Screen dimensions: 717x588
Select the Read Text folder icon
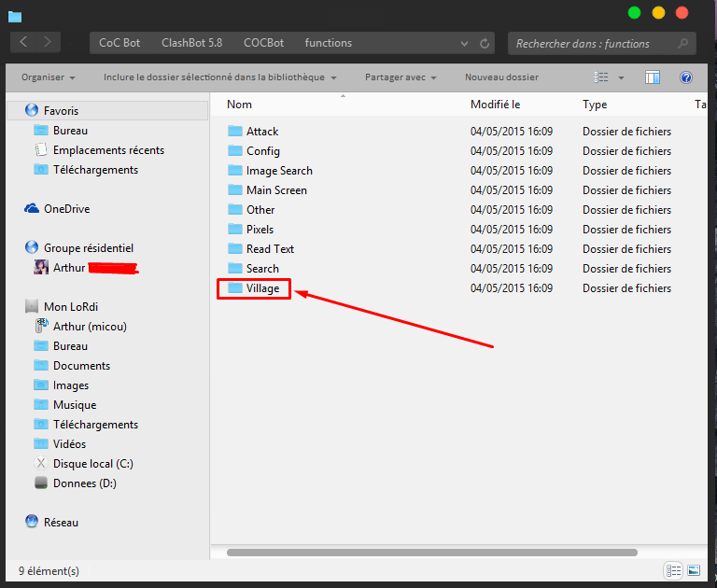(235, 249)
